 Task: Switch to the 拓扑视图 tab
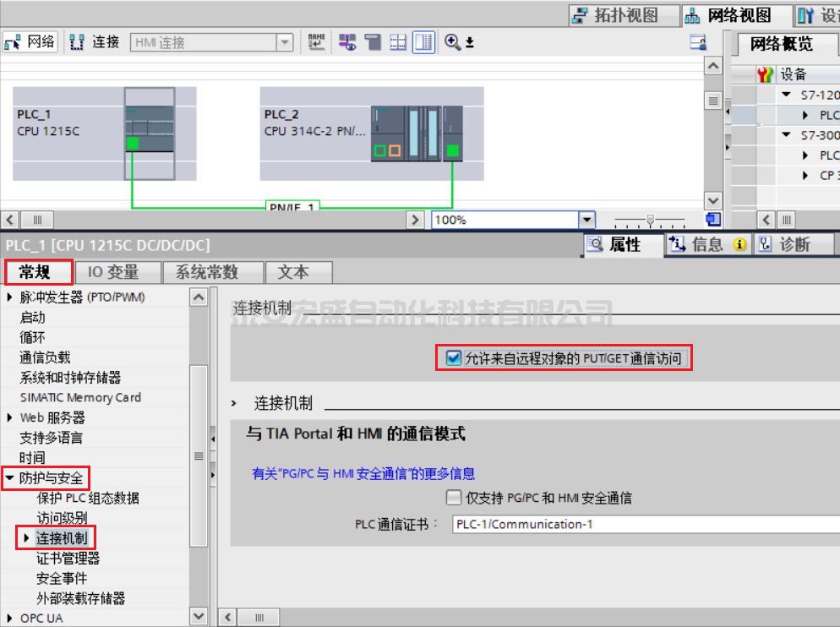pyautogui.click(x=614, y=15)
